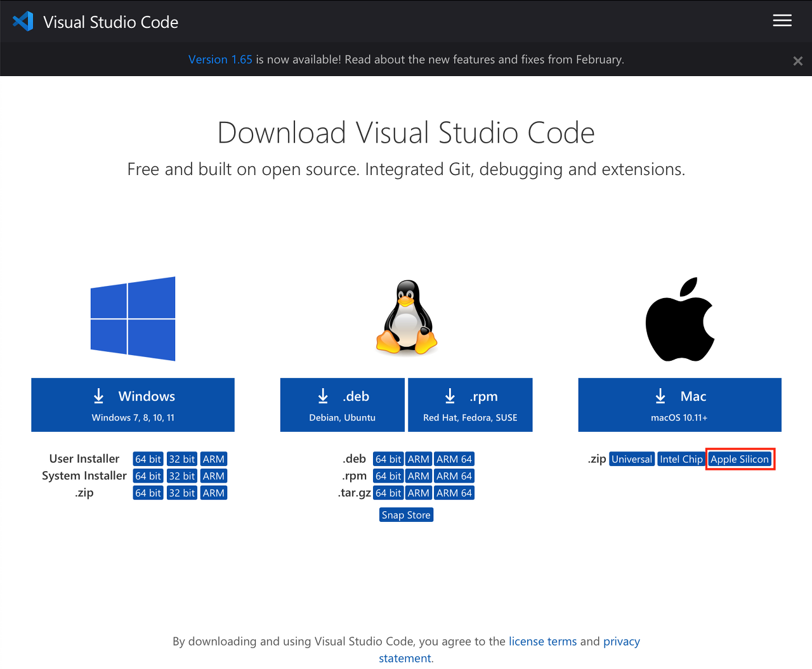Click Windows User Installer ARM

coord(214,459)
